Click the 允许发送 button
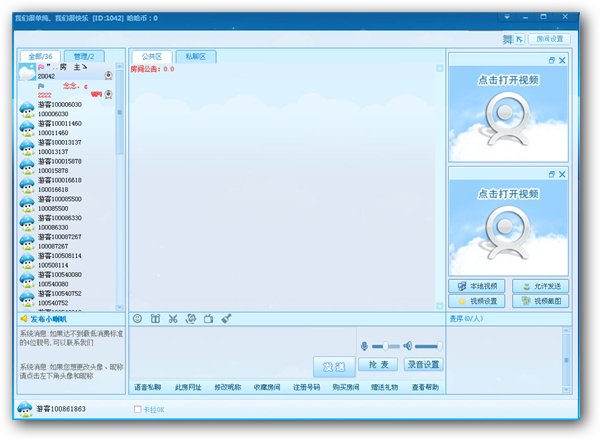 pos(540,286)
